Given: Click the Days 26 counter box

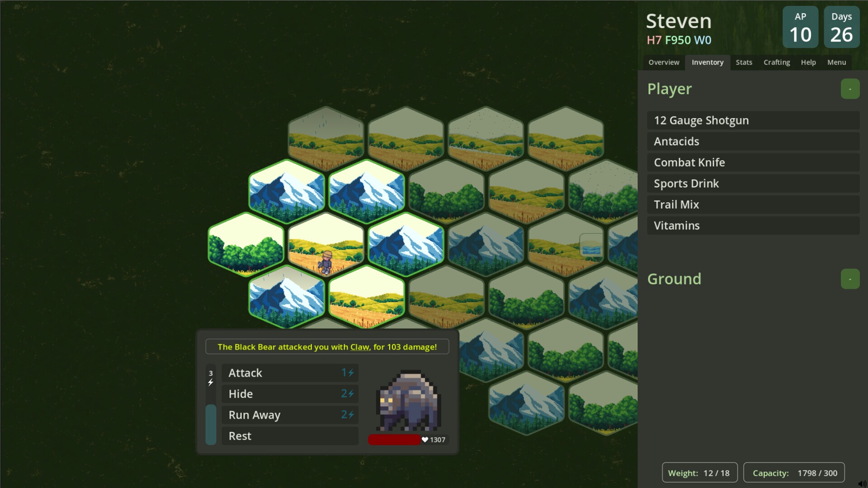Looking at the screenshot, I should (x=841, y=27).
